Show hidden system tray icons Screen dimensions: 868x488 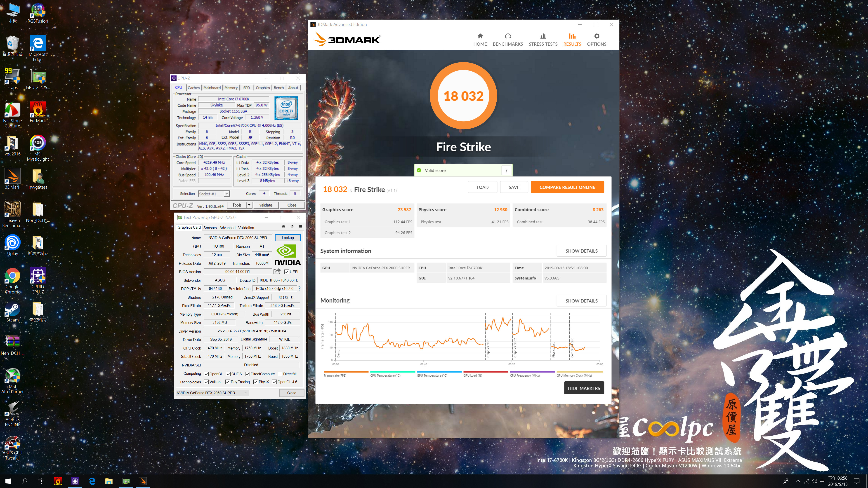[797, 481]
